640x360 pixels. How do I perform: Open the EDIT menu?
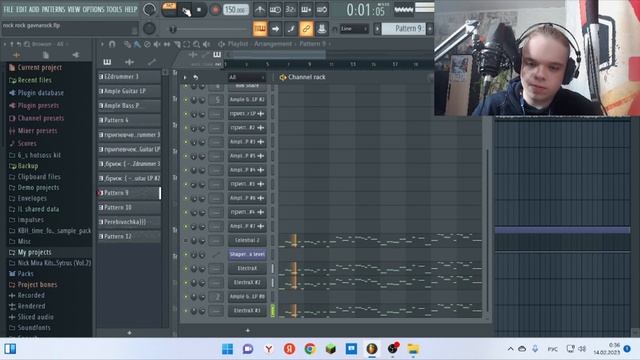pyautogui.click(x=21, y=9)
